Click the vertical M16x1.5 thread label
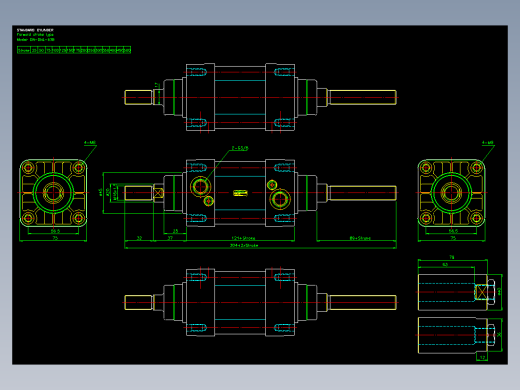The width and height of the screenshot is (520, 390). [115, 193]
